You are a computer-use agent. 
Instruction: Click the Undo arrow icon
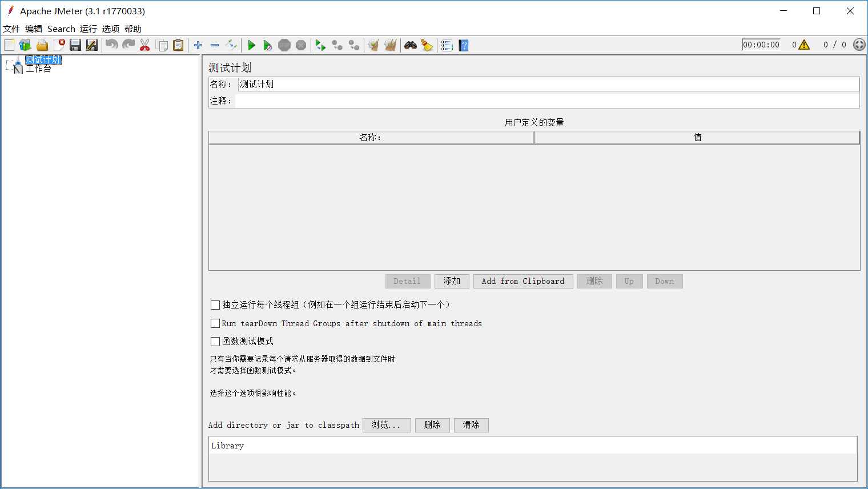click(112, 45)
